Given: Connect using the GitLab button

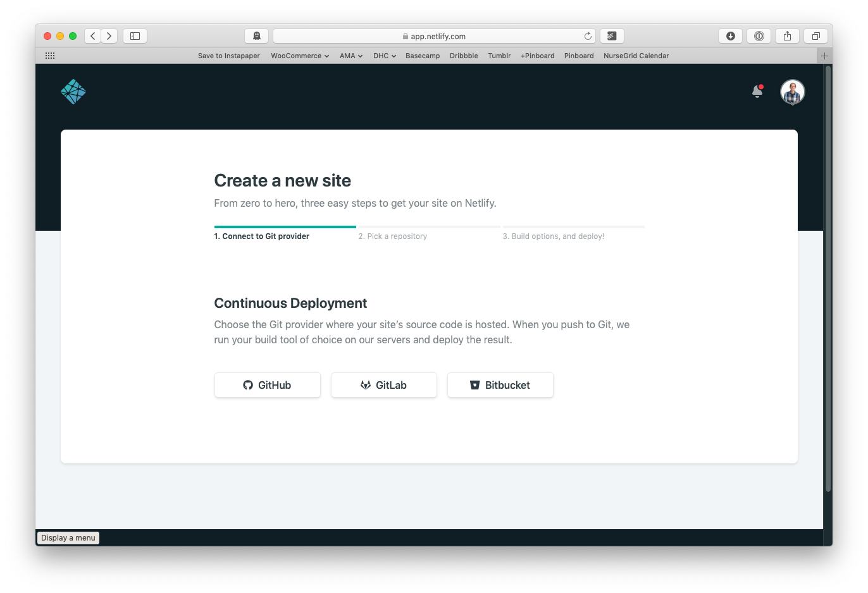Looking at the screenshot, I should (384, 385).
